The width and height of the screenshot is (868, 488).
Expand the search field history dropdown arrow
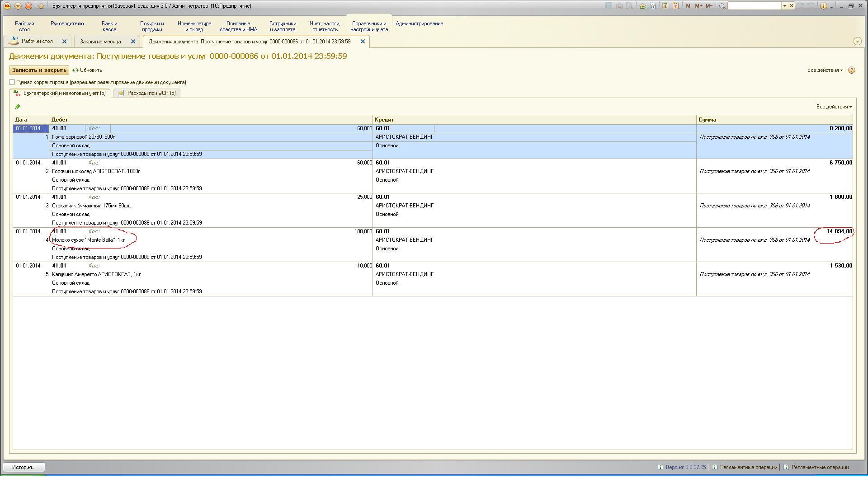pyautogui.click(x=784, y=6)
